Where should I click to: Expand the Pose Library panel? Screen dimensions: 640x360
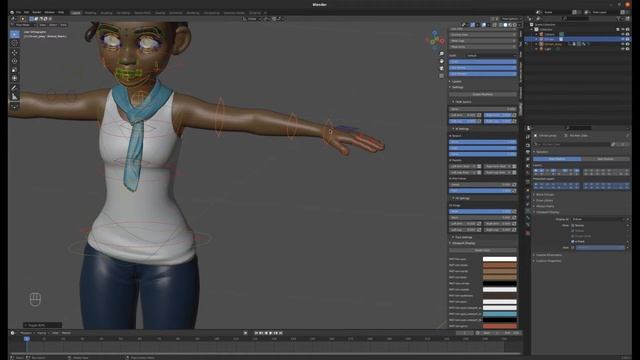tap(545, 200)
